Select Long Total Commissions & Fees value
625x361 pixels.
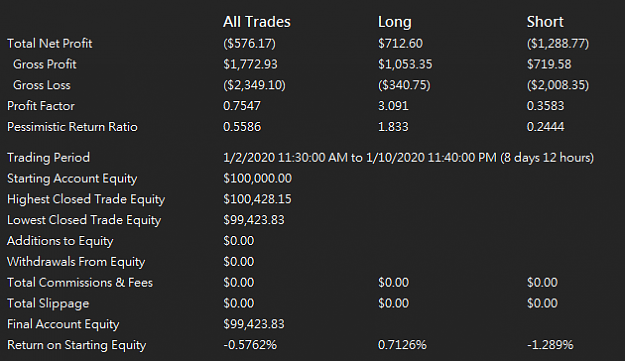(393, 283)
